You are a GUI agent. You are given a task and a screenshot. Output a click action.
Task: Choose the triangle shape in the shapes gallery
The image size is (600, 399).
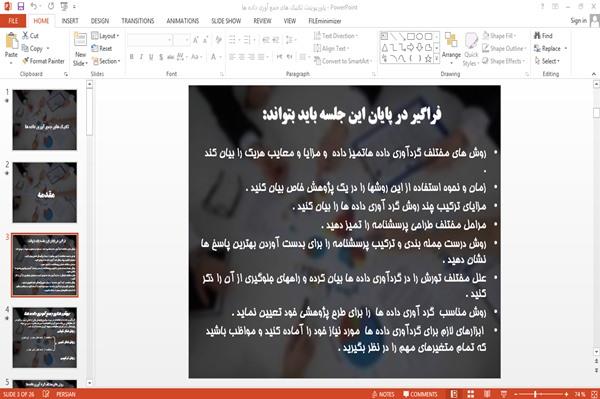coord(384,47)
